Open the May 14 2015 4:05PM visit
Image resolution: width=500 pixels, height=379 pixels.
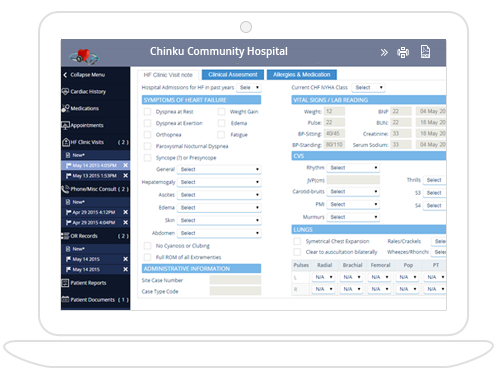click(x=94, y=165)
